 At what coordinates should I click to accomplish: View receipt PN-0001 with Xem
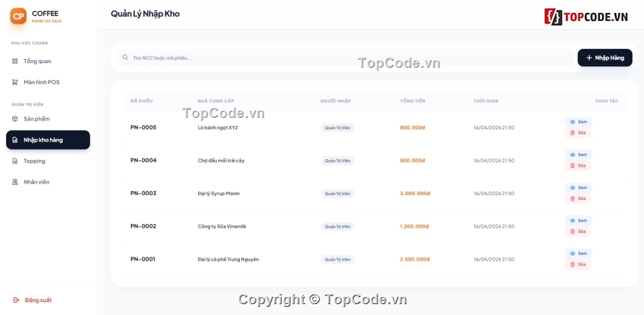[x=578, y=253]
